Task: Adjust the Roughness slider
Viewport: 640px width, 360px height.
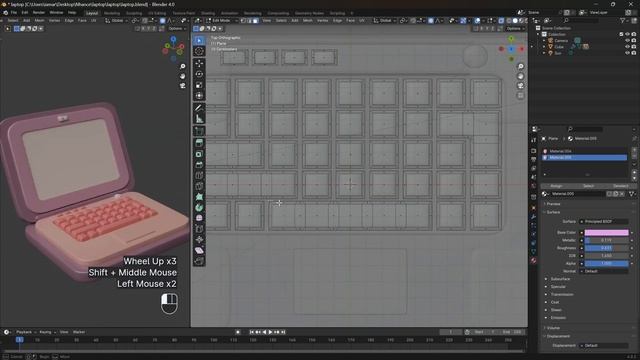Action: click(606, 248)
